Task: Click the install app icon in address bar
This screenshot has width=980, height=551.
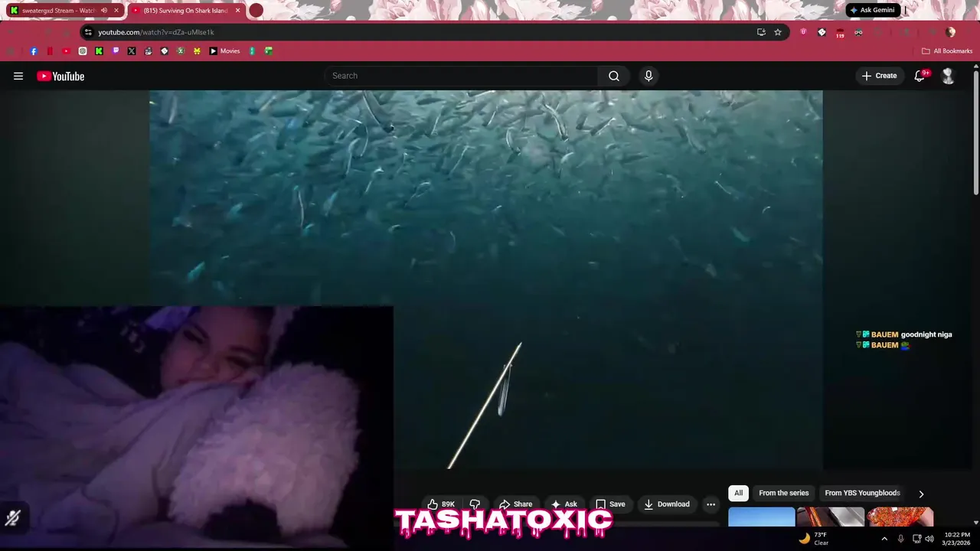Action: [761, 32]
